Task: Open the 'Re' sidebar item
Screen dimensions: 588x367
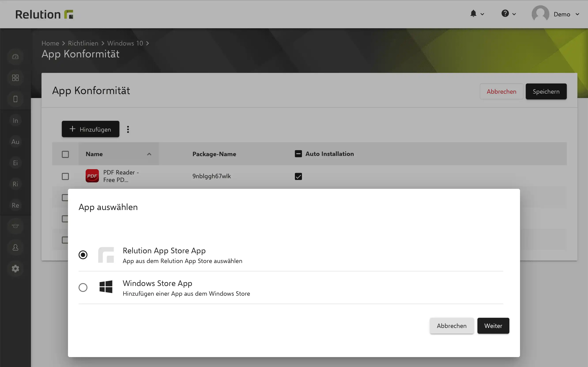Action: [15, 205]
